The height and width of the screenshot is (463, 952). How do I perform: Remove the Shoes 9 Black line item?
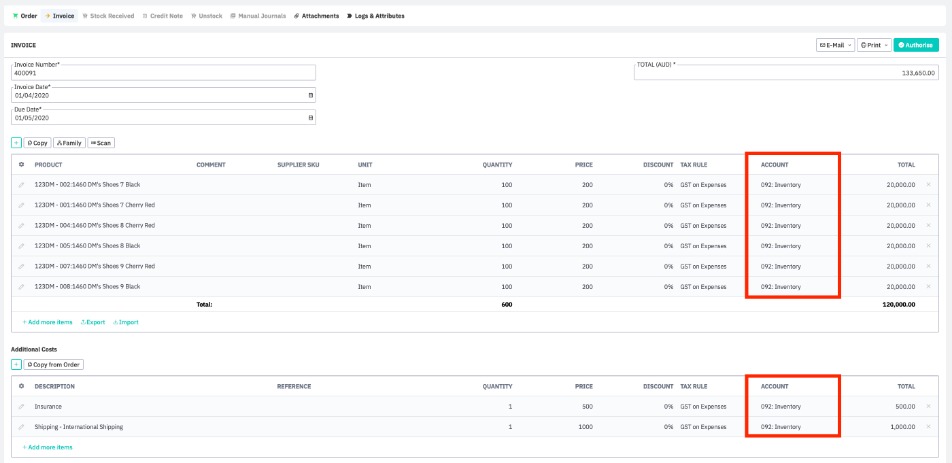click(927, 287)
